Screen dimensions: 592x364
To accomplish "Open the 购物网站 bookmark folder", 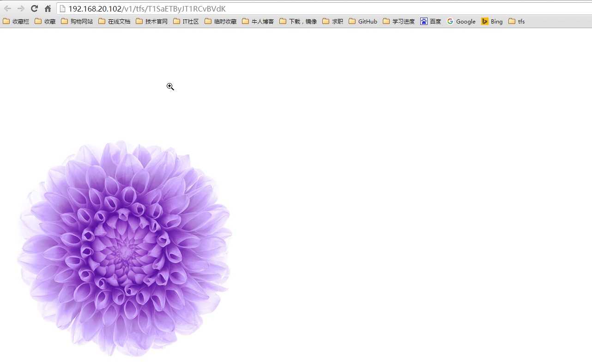I will pyautogui.click(x=77, y=21).
